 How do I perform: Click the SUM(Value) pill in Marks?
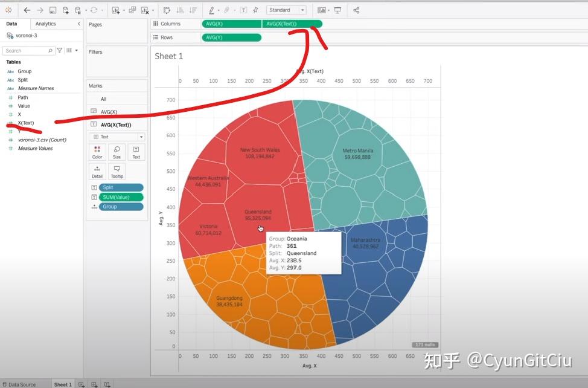point(121,197)
